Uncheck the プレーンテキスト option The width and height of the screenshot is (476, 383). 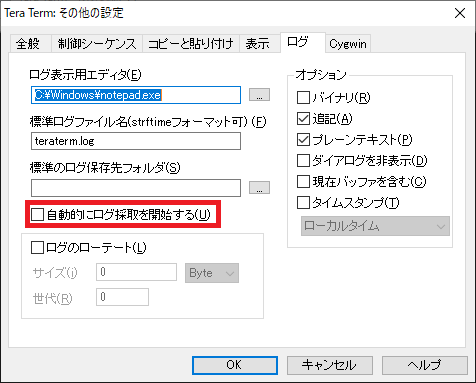[x=303, y=140]
